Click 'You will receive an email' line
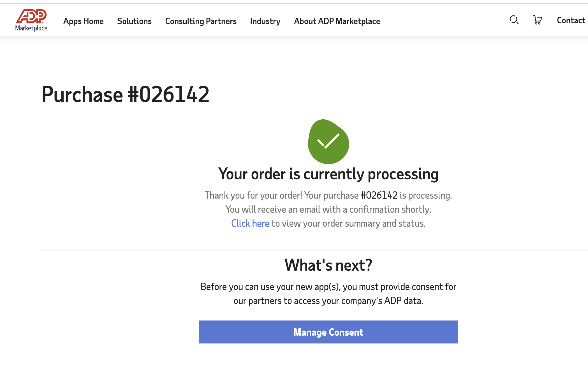 (x=328, y=209)
